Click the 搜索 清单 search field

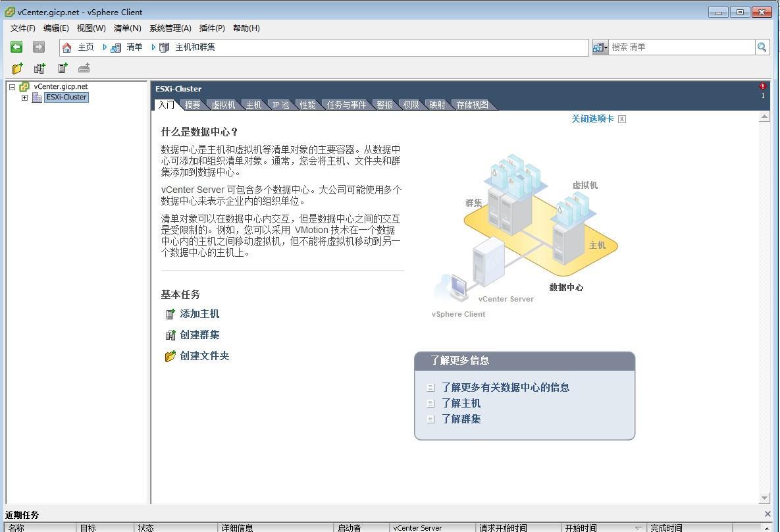click(x=681, y=47)
